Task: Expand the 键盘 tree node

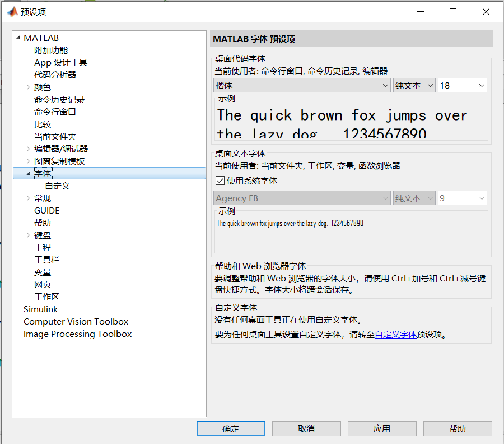Action: click(x=29, y=235)
